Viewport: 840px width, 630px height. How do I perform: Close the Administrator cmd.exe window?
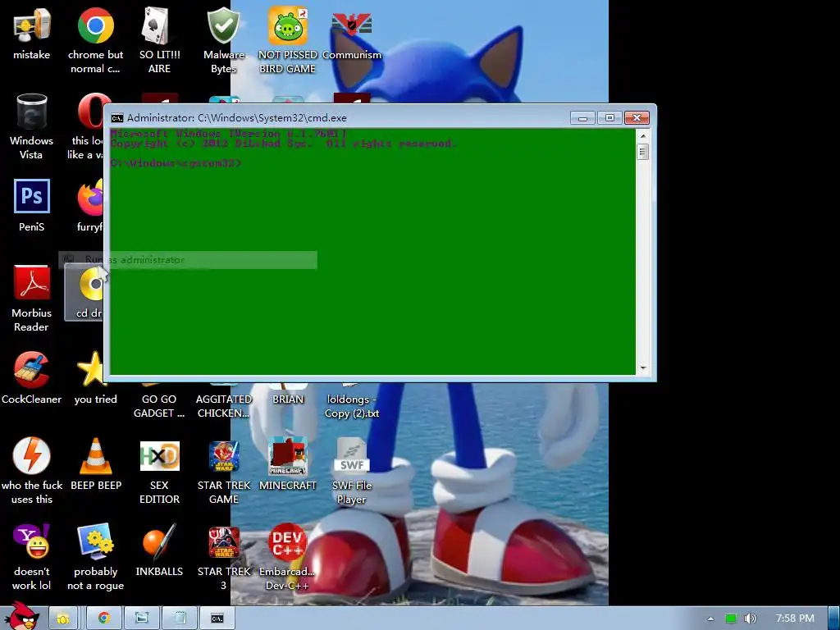pos(637,118)
